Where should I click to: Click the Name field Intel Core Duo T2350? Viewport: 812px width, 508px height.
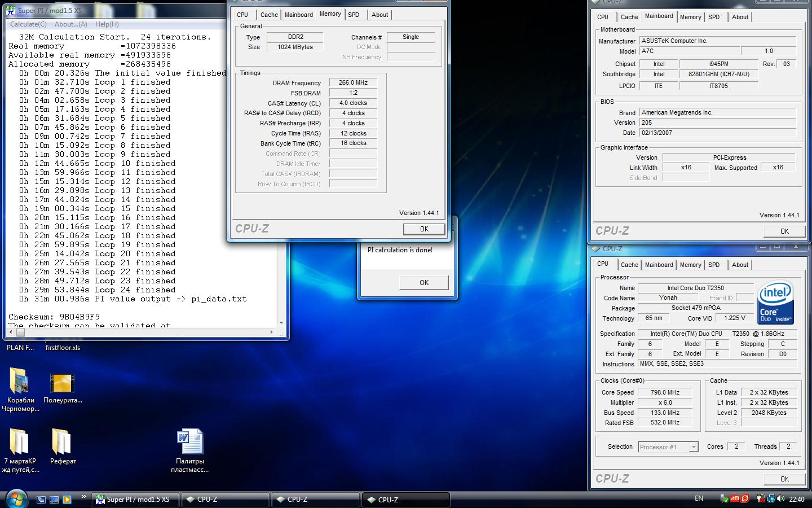pyautogui.click(x=696, y=288)
